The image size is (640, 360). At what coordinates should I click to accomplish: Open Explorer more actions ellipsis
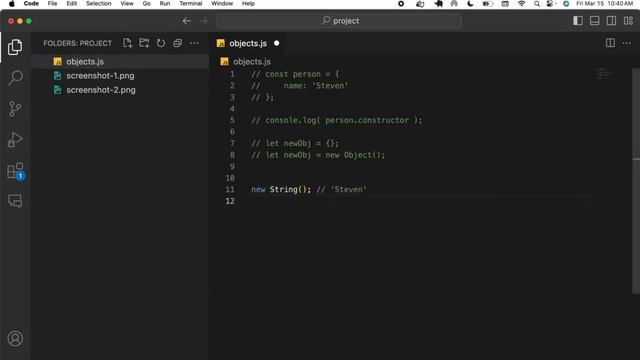coord(194,43)
